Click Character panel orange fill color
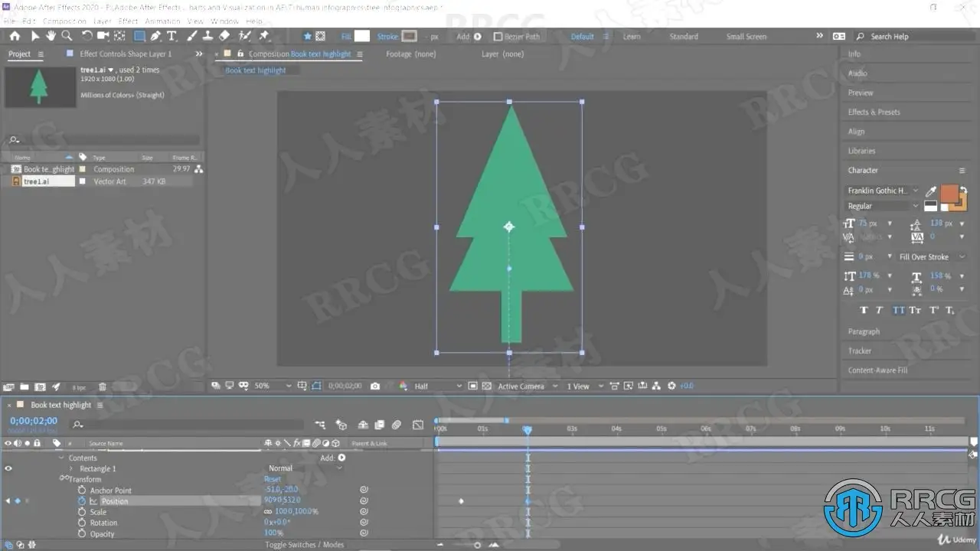The image size is (980, 551). [949, 194]
